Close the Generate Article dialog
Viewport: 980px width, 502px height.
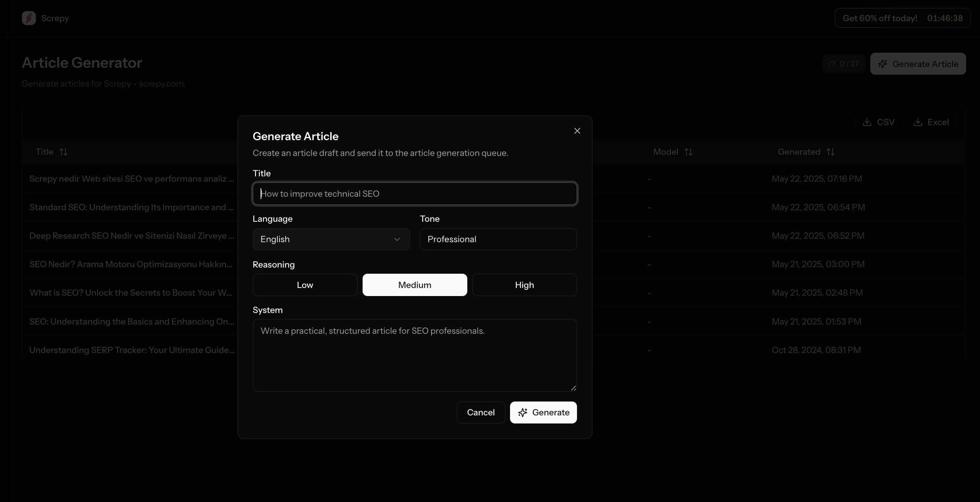point(577,131)
